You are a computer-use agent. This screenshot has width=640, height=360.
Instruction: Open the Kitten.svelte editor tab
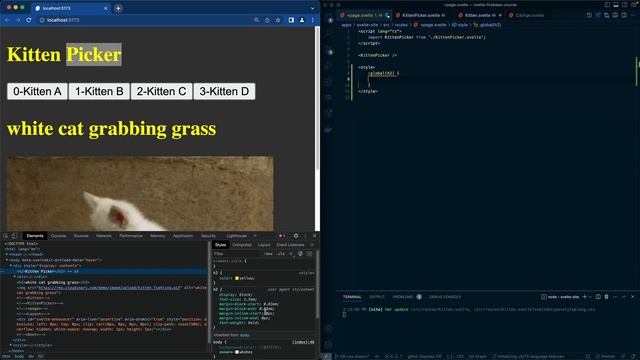coord(480,15)
